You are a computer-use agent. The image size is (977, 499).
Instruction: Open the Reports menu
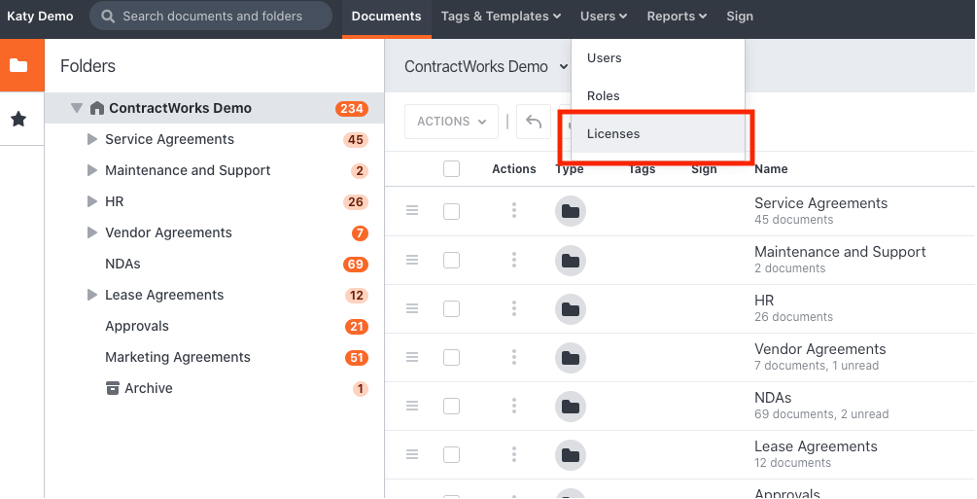click(x=676, y=16)
